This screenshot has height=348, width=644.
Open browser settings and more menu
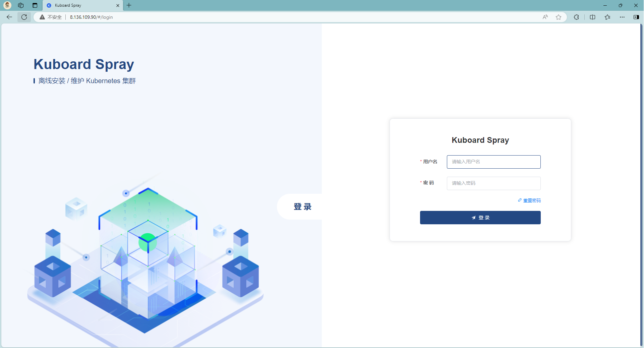pyautogui.click(x=622, y=17)
